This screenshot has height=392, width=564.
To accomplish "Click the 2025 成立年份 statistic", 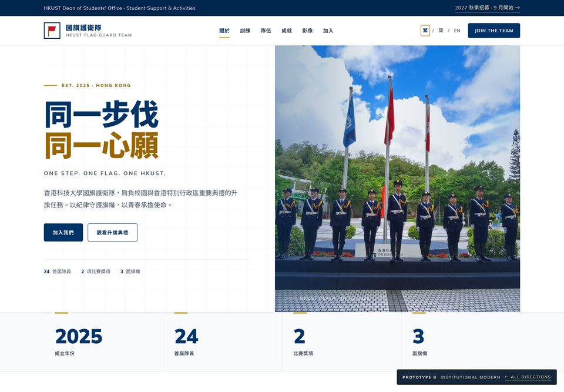I will coord(103,341).
